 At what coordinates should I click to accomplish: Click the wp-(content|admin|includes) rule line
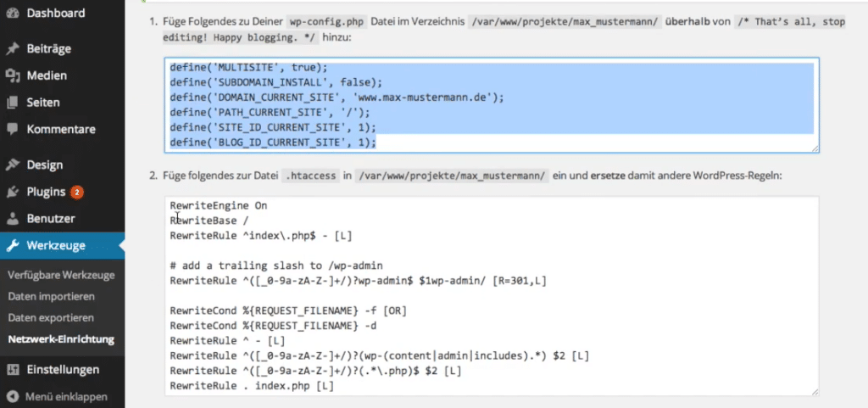tap(380, 356)
